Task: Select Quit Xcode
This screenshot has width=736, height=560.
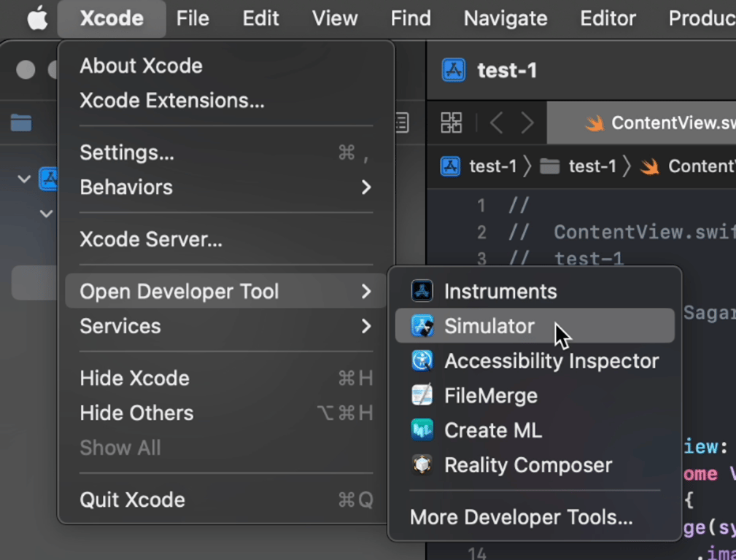Action: (131, 499)
